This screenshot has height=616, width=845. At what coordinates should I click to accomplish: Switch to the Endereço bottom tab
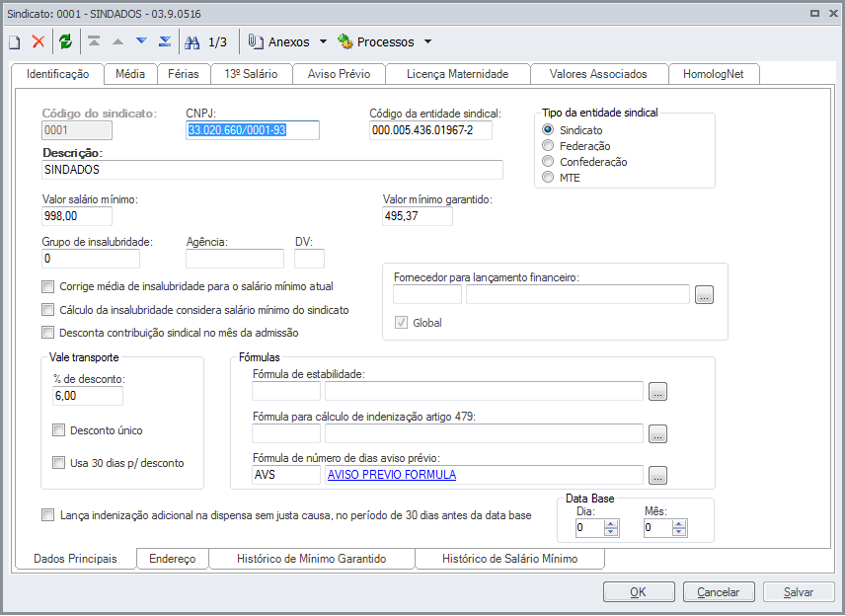(173, 559)
